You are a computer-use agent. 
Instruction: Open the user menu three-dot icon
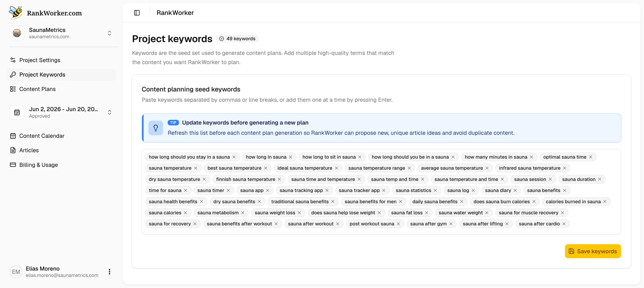point(109,272)
